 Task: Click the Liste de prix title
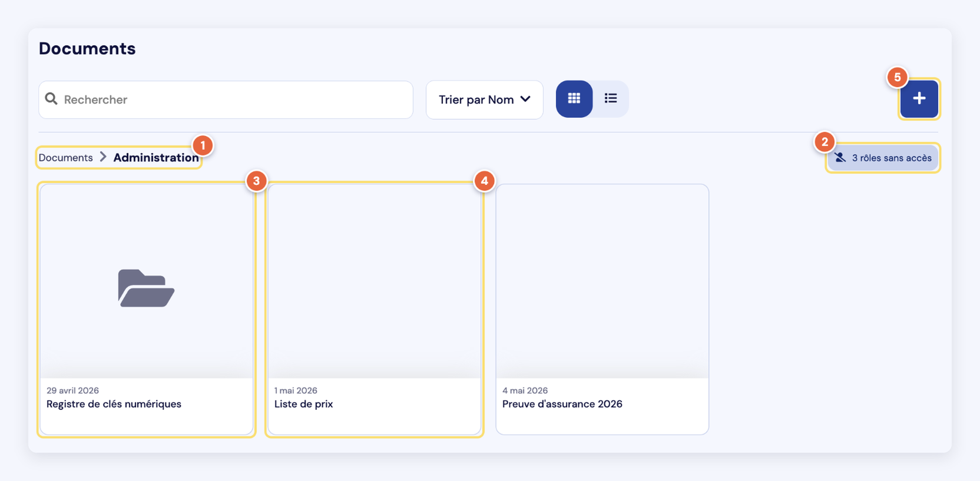click(x=304, y=404)
